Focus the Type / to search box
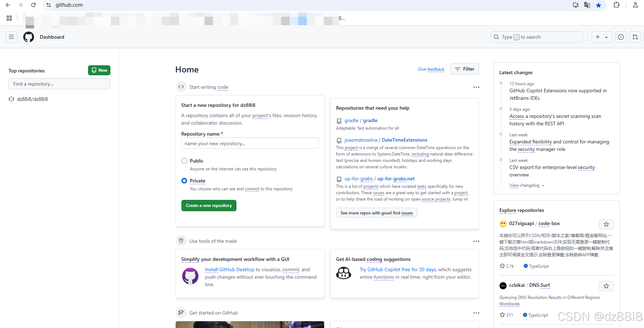The image size is (644, 328). coord(536,37)
